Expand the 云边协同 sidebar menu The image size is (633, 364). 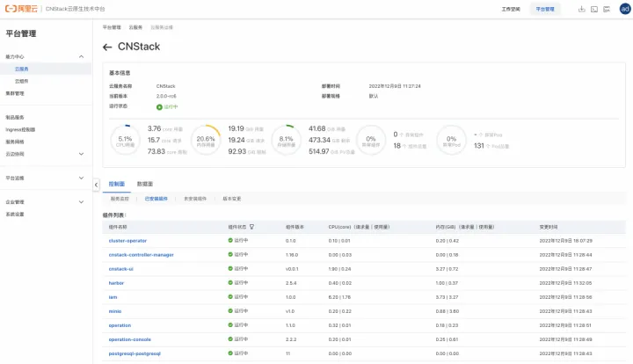tap(81, 154)
